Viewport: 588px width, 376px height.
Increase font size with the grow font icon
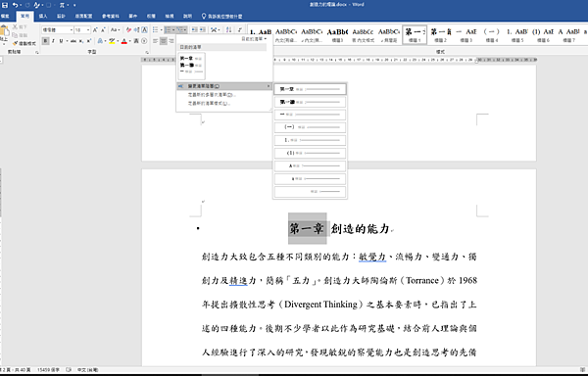pyautogui.click(x=95, y=30)
